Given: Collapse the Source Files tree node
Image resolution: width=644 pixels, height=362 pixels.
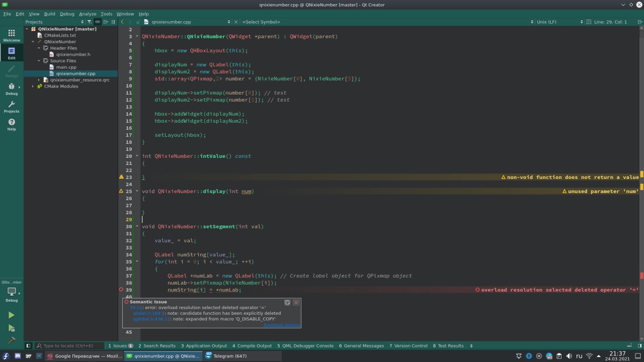Looking at the screenshot, I should 39,61.
